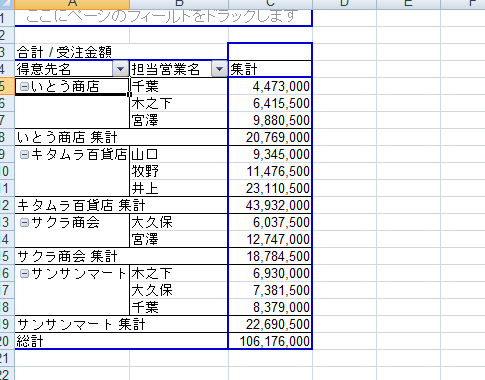The image size is (485, 380).
Task: Select column D header
Action: tap(344, 4)
